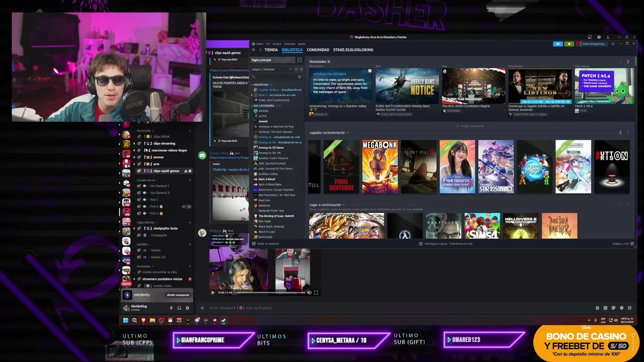Click the perplexity reward button in Discord
Screen dimensions: 644x362
tap(178, 295)
